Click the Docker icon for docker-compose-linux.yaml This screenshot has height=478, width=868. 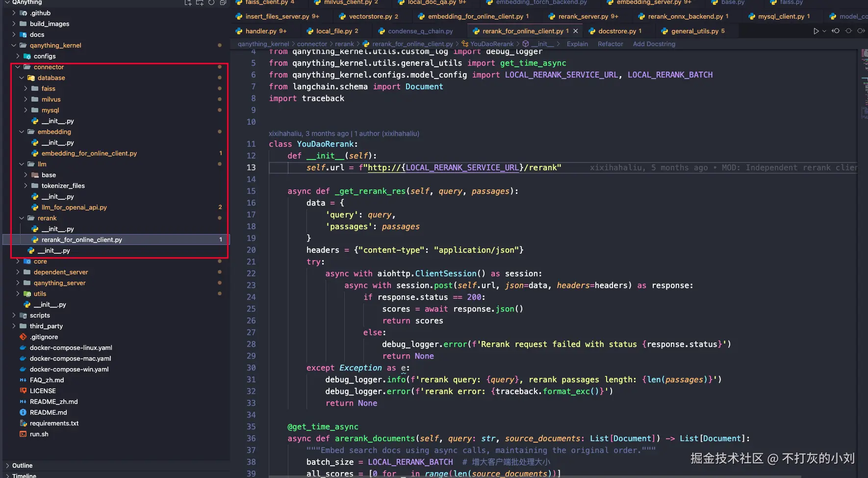(x=23, y=348)
